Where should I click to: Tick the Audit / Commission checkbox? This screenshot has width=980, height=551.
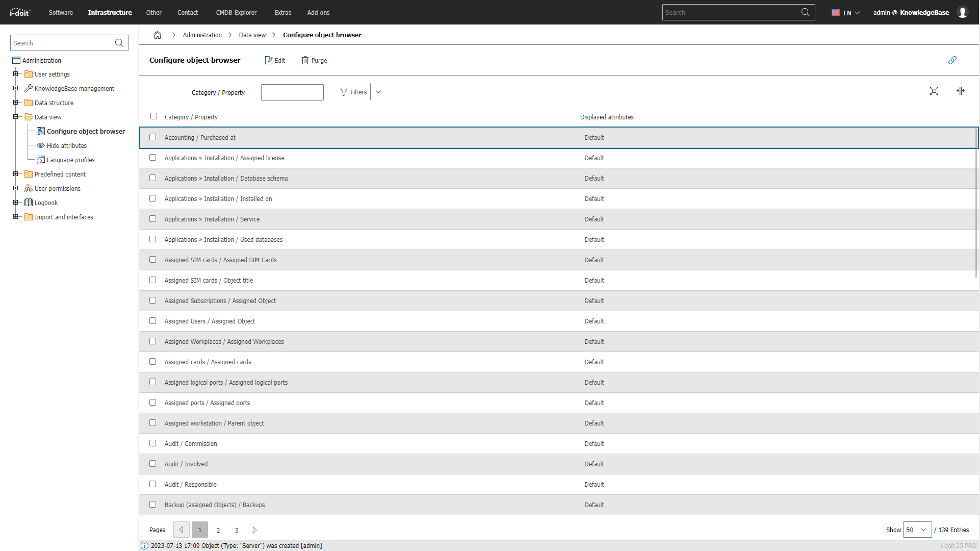(152, 443)
